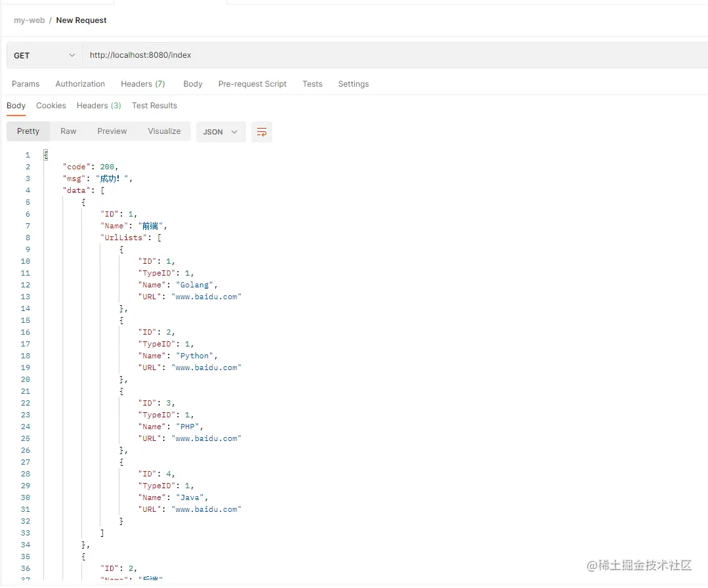
Task: Click the my-web collection breadcrumb
Action: [30, 20]
